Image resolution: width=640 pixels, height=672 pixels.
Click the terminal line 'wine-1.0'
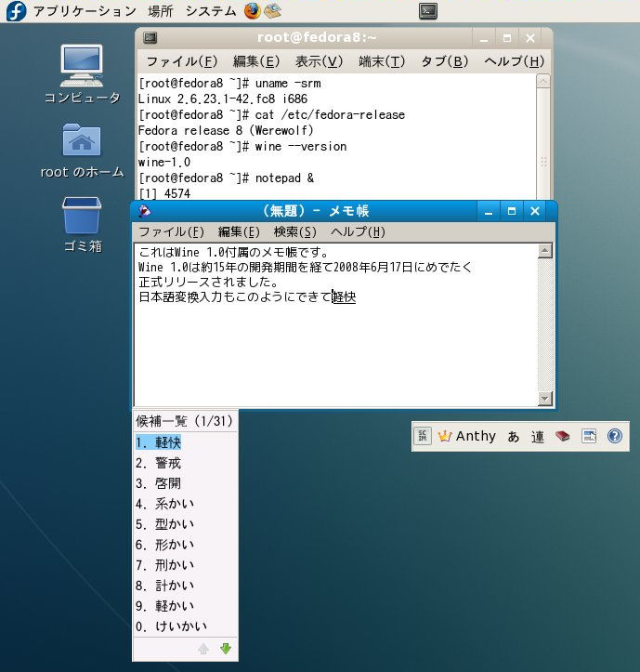[164, 163]
